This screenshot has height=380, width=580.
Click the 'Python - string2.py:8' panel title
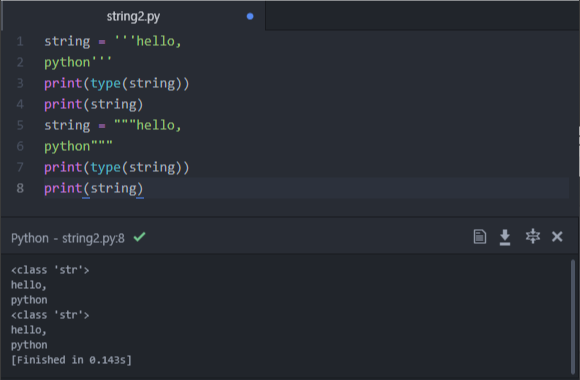point(68,238)
